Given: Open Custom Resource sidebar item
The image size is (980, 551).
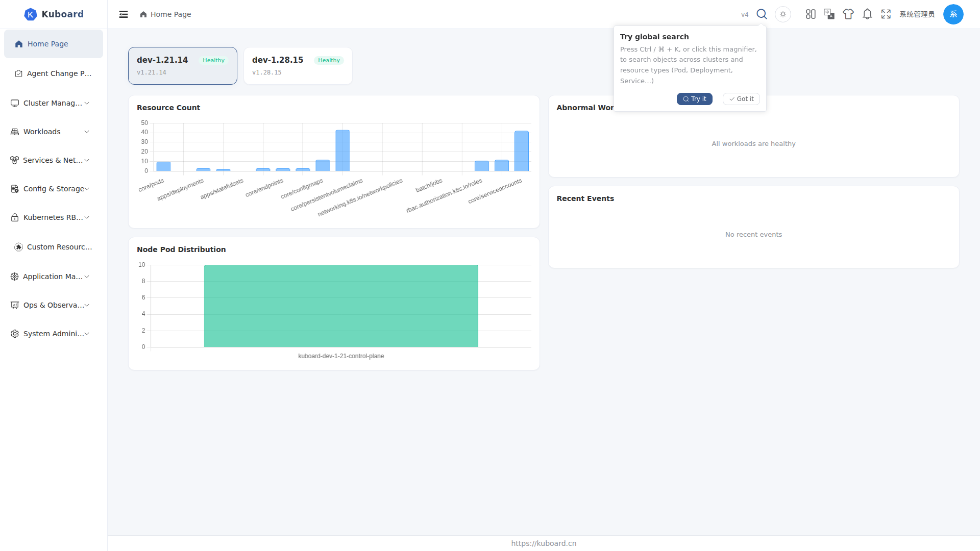Looking at the screenshot, I should pos(54,247).
